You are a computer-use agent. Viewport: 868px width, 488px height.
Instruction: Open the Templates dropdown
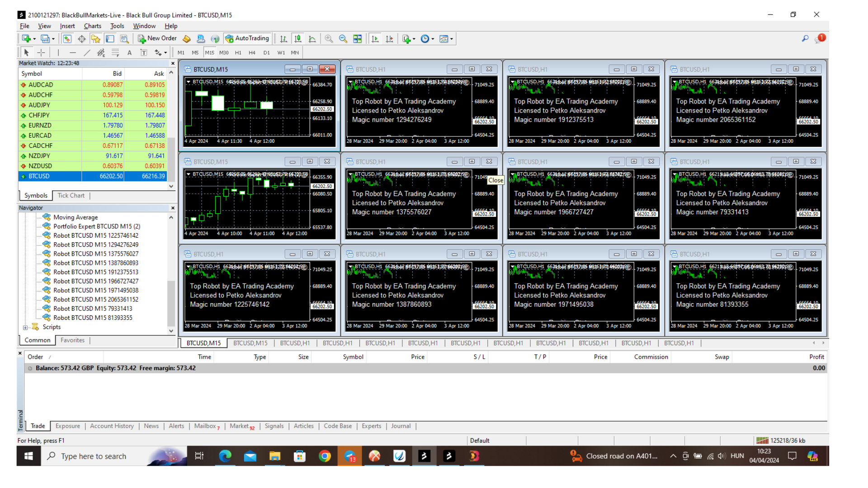point(446,39)
